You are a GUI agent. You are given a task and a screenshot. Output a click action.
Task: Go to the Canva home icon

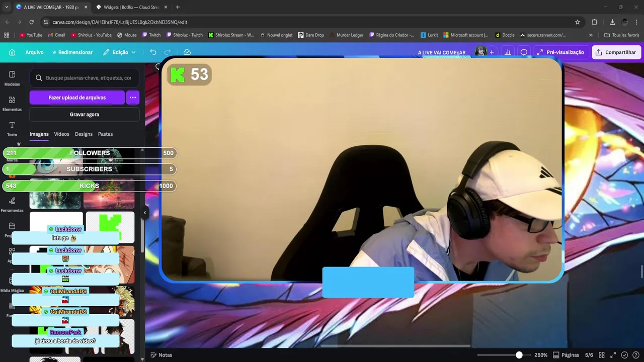(12, 52)
